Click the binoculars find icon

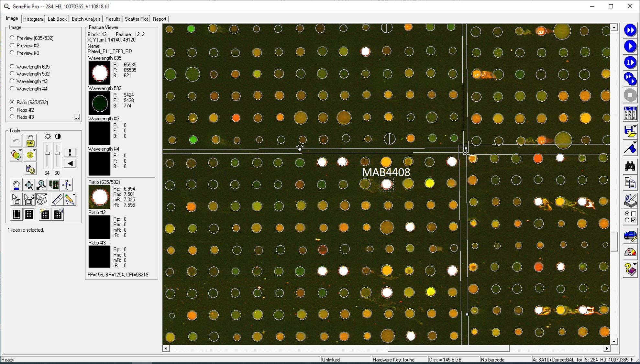pyautogui.click(x=630, y=166)
